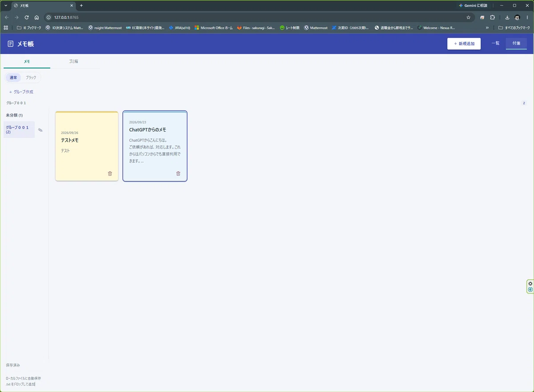Screen dimensions: 534x392
Task: Open the EC刷新(本サイト)開発... bookmark
Action: tap(145, 28)
